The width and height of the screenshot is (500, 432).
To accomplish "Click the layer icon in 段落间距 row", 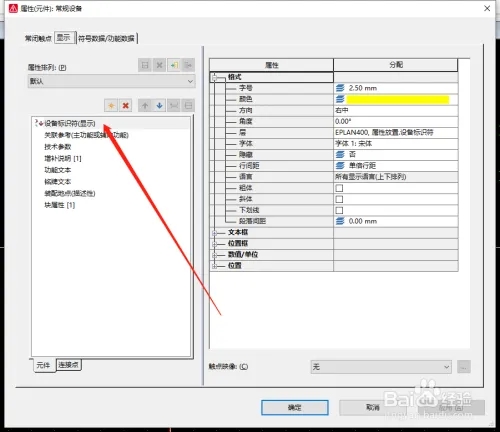I will click(x=340, y=221).
